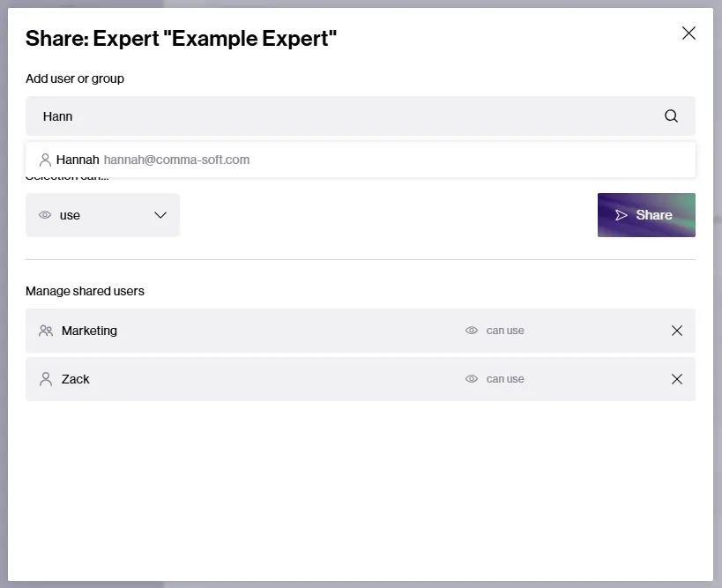
Task: Click the magnifier search icon
Action: (671, 116)
